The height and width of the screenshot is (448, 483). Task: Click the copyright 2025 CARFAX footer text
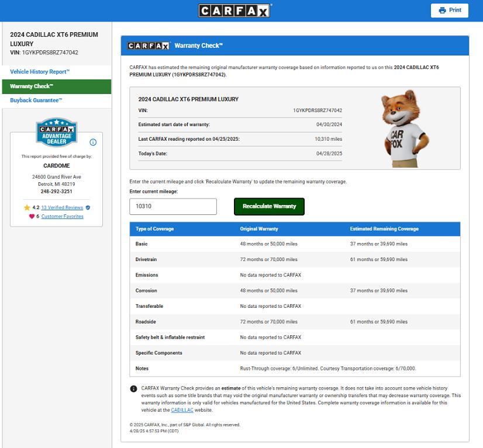[185, 425]
